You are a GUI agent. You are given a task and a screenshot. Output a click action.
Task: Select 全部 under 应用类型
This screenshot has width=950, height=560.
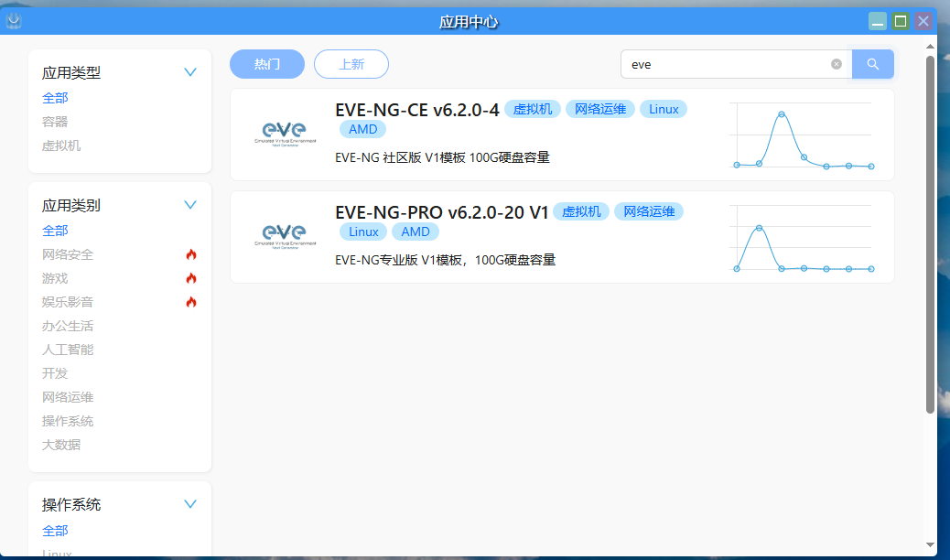tap(55, 98)
